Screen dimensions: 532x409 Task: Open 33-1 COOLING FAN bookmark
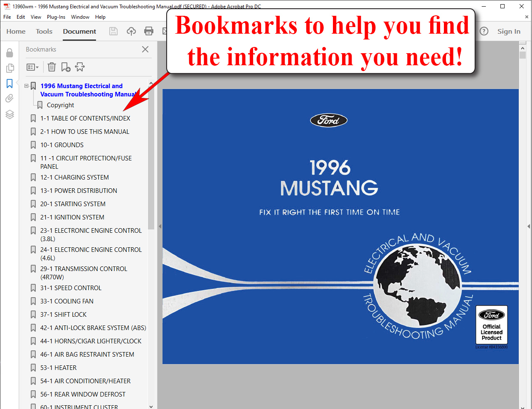pos(67,301)
